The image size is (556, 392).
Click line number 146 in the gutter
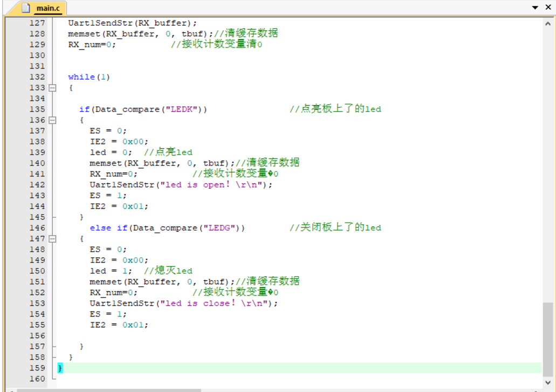37,228
